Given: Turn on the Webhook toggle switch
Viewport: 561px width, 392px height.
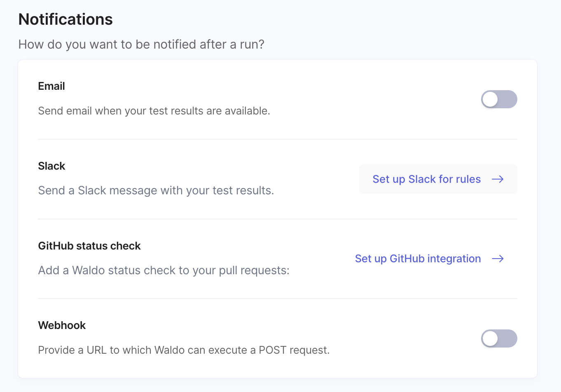Looking at the screenshot, I should (499, 338).
